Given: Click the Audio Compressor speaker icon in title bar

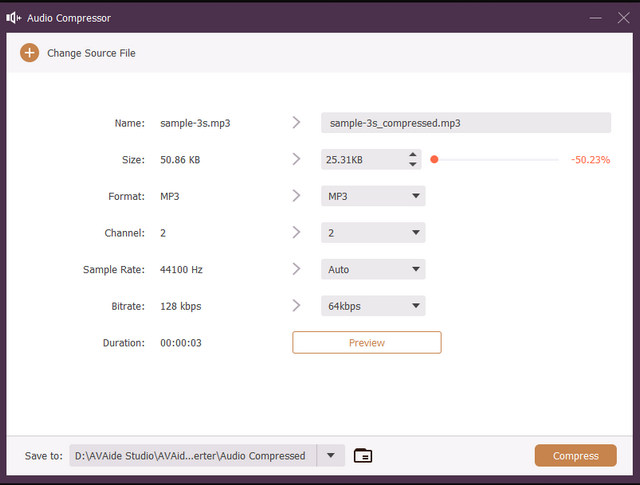Looking at the screenshot, I should tap(15, 18).
